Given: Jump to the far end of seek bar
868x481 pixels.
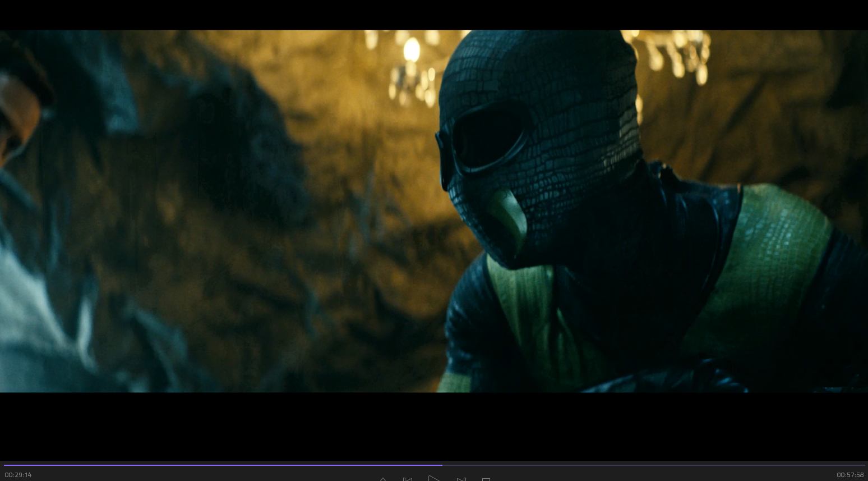Looking at the screenshot, I should click(863, 465).
